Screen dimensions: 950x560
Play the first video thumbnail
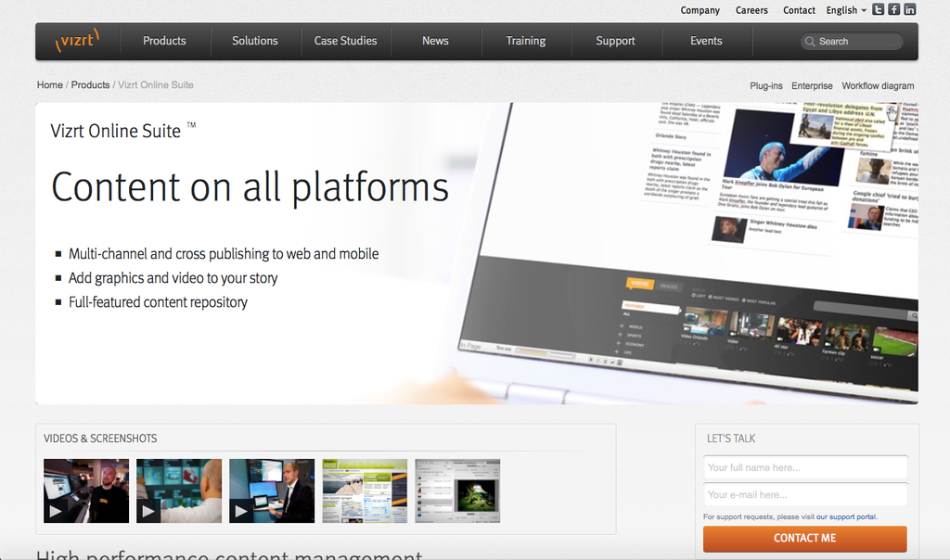(86, 490)
